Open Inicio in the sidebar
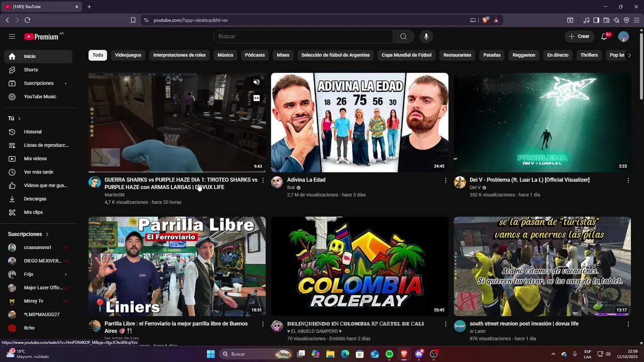Viewport: 644px width, 362px height. click(38, 56)
